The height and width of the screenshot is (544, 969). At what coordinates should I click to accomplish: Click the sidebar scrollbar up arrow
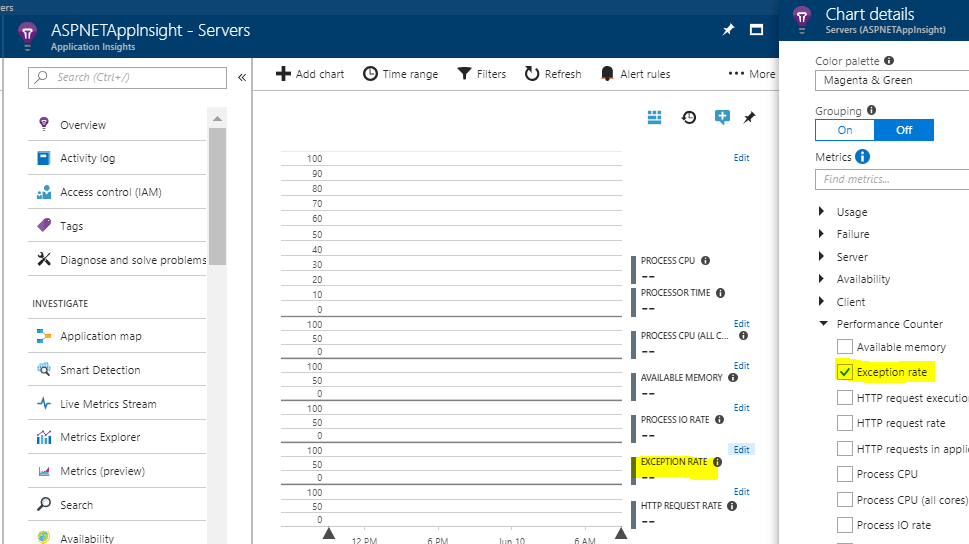[217, 118]
